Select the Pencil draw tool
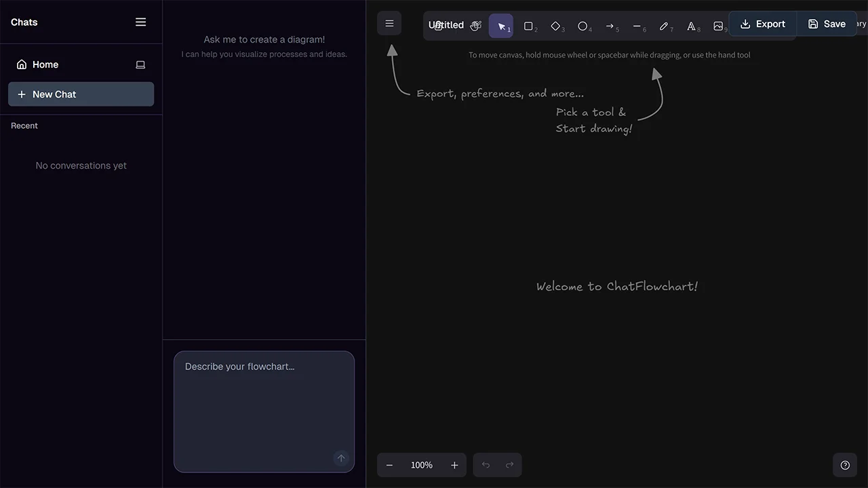 pos(664,26)
